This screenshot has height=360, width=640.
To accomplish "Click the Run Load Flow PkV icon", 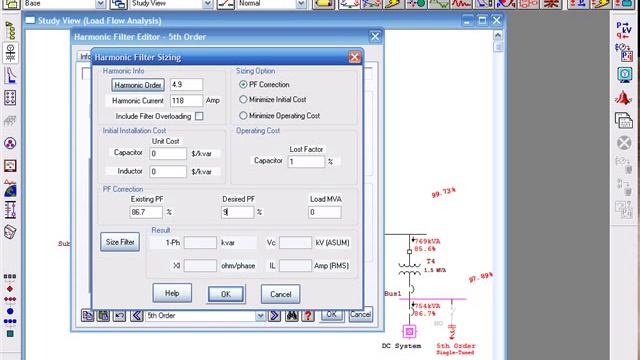I will click(624, 31).
